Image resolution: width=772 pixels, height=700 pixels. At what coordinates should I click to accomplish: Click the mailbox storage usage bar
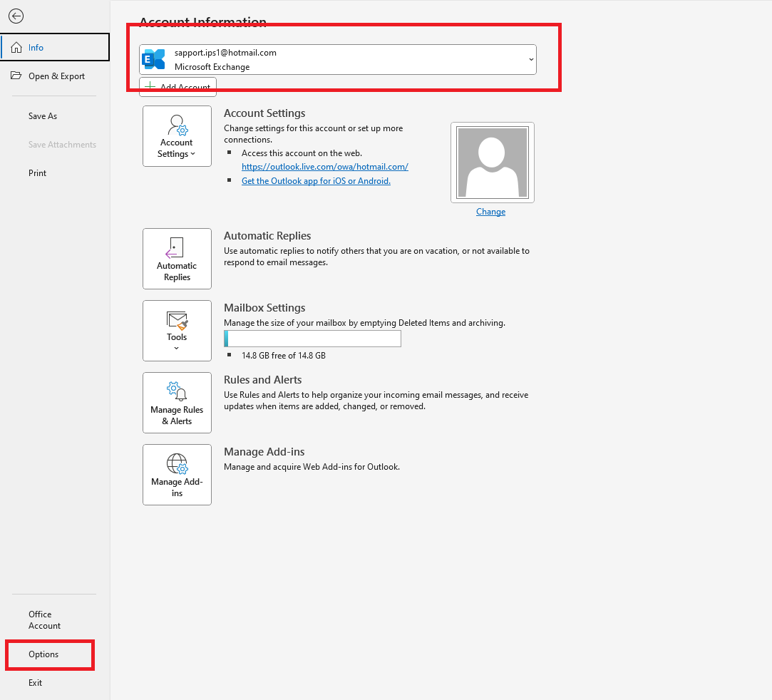click(x=312, y=338)
